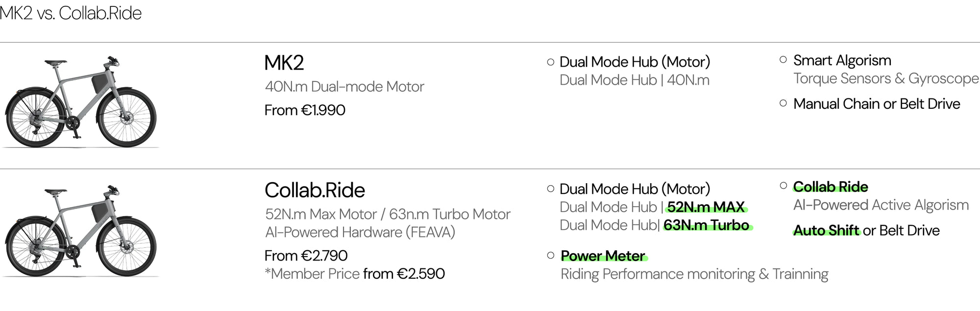Click the Member Price from €2.590 text
This screenshot has height=311, width=980.
(x=355, y=274)
